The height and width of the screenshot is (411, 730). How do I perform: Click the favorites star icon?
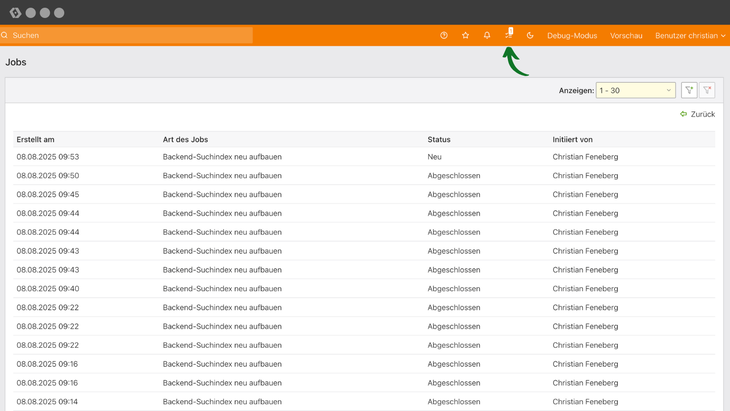465,35
